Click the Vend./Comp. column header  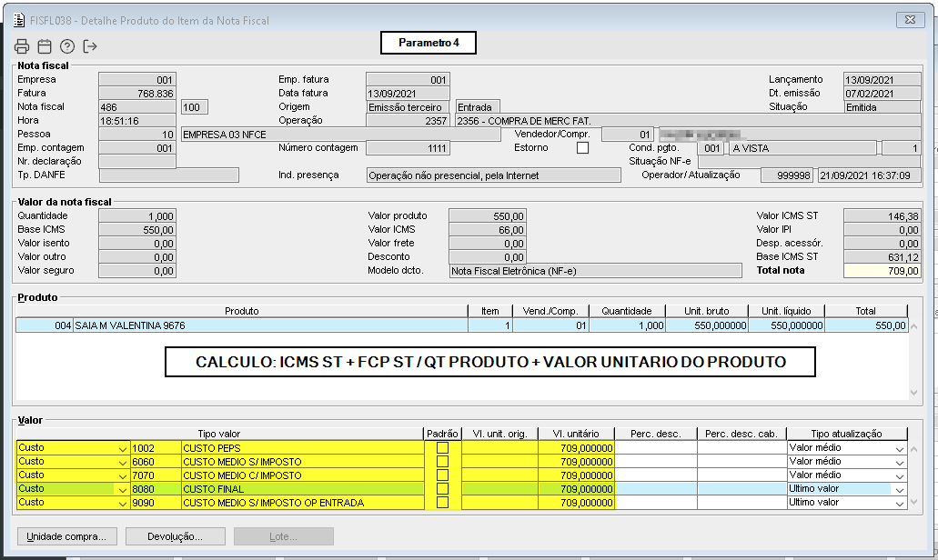pos(550,311)
